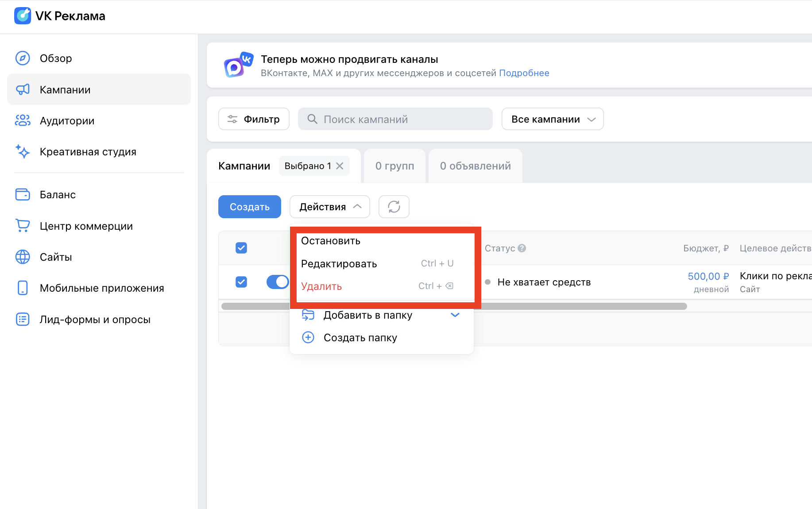The height and width of the screenshot is (509, 812).
Task: Open the Фильтр button
Action: pyautogui.click(x=254, y=119)
